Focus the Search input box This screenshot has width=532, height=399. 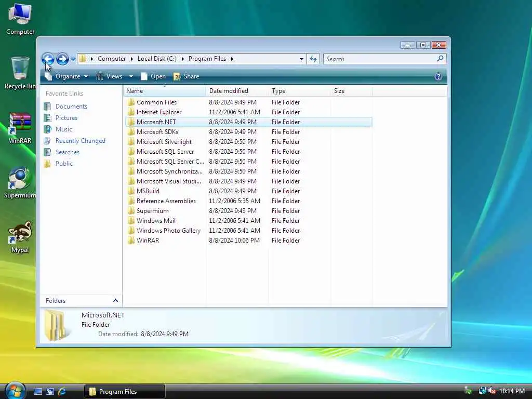pyautogui.click(x=380, y=59)
